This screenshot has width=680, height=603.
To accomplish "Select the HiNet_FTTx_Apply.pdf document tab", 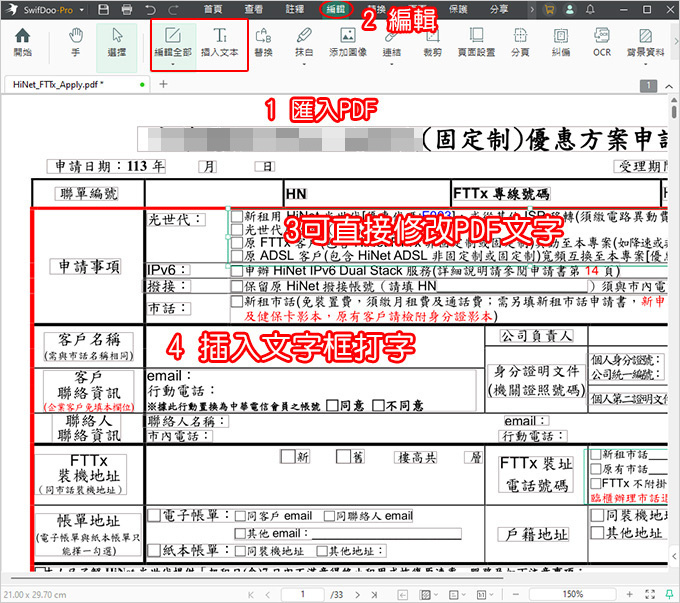I will coord(78,85).
